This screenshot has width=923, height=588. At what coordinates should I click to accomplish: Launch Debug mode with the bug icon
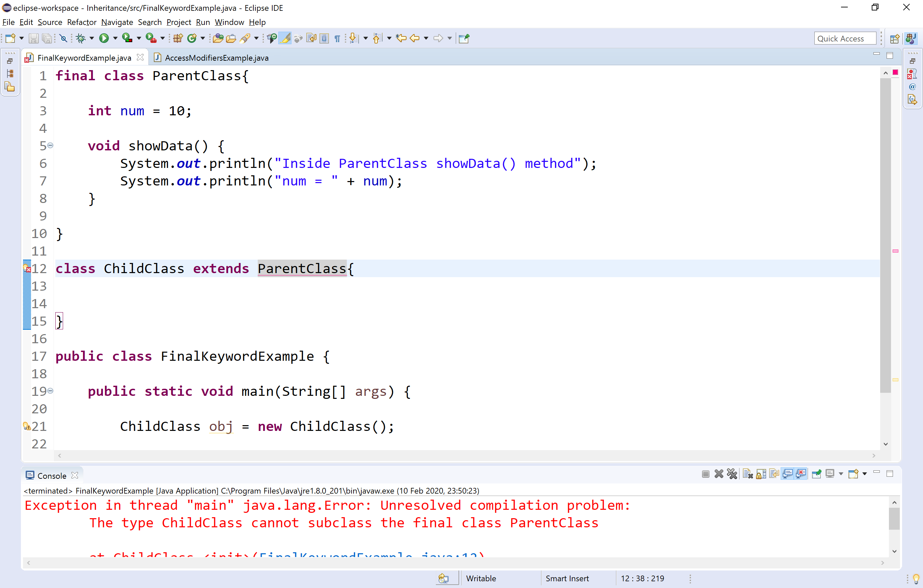(81, 38)
